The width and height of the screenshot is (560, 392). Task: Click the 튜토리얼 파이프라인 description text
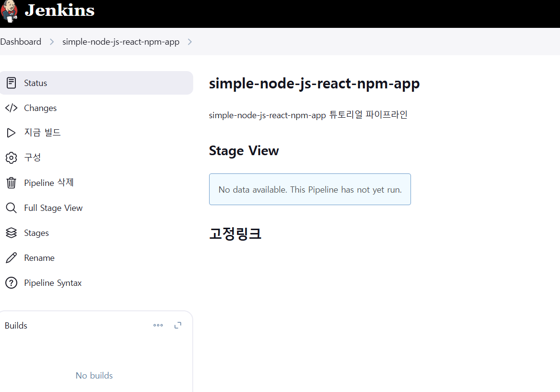click(x=368, y=115)
